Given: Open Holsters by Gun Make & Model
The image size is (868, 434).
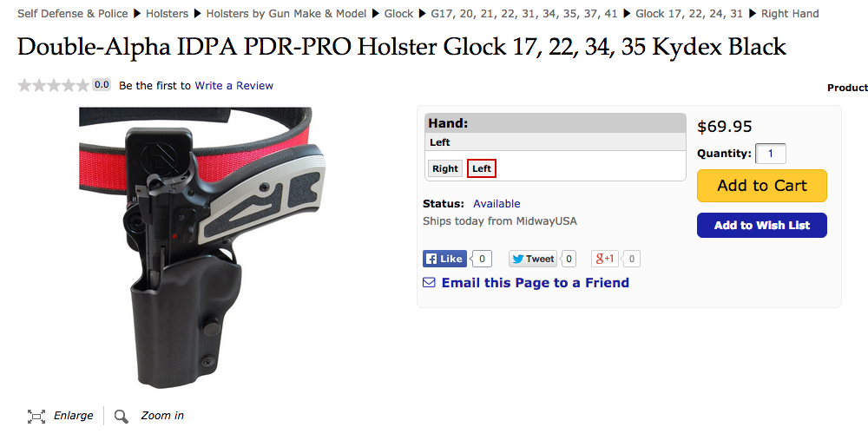Looking at the screenshot, I should click(286, 13).
